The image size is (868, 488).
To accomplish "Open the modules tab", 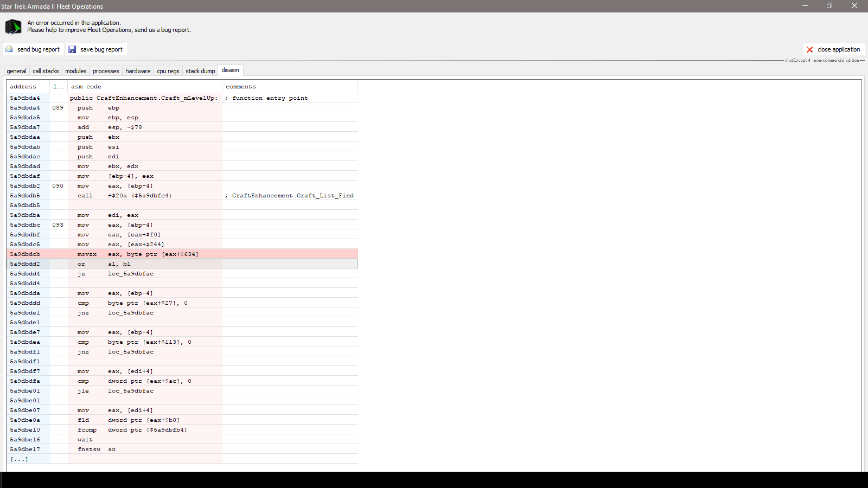I will 76,71.
